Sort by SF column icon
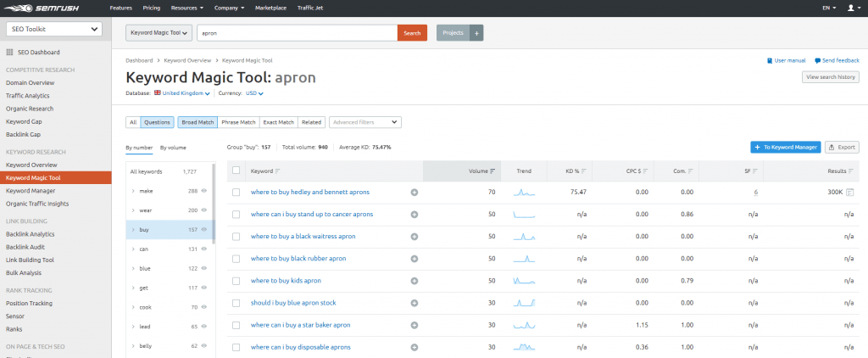868x358 pixels. click(x=755, y=171)
